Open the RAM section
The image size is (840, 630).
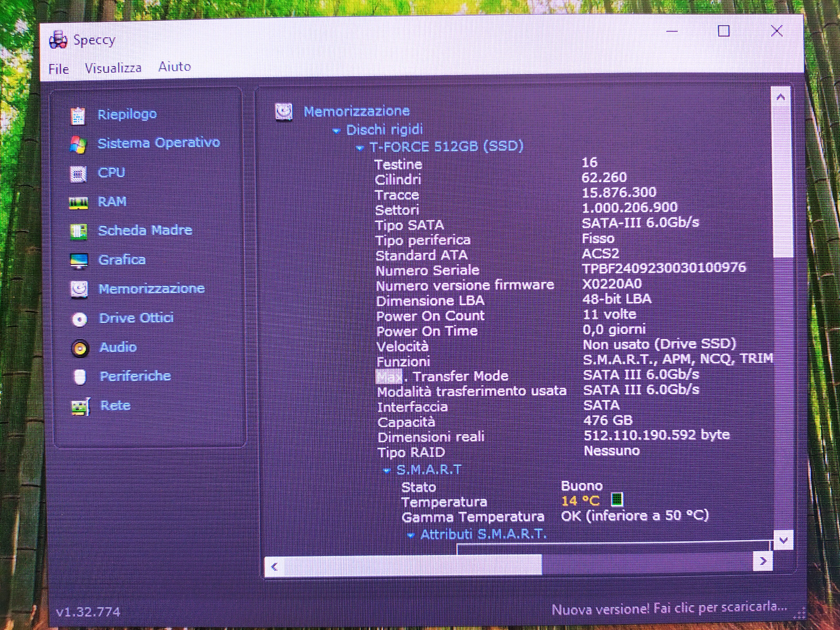[112, 202]
